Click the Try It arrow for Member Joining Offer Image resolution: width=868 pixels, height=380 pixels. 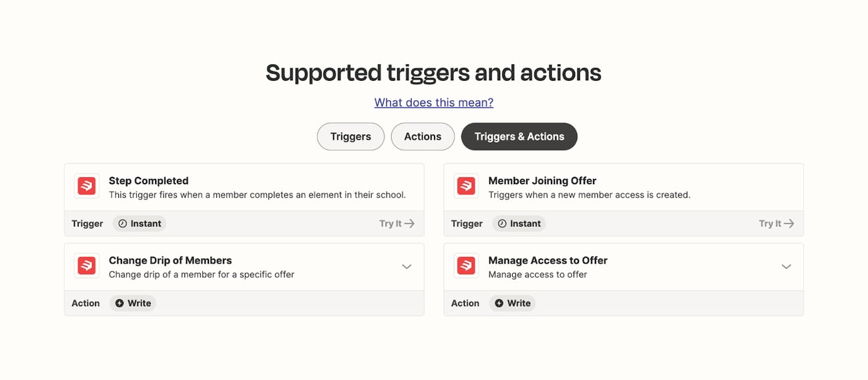point(789,224)
